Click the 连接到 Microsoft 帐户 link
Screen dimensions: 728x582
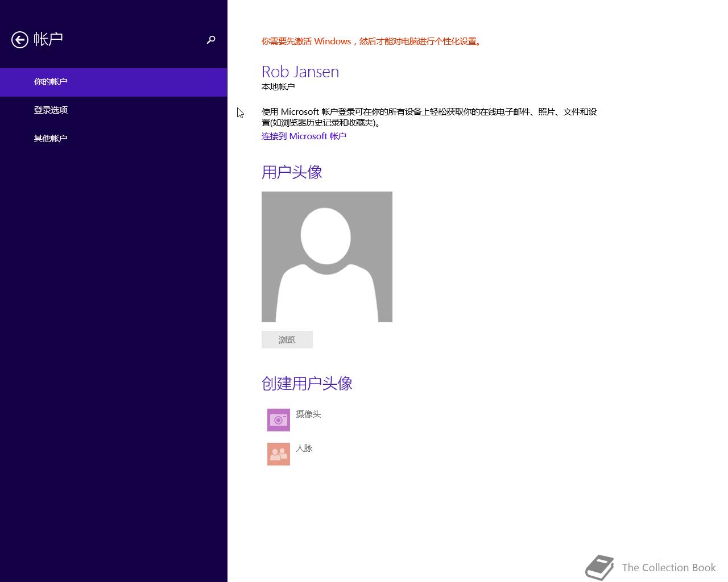[x=304, y=136]
